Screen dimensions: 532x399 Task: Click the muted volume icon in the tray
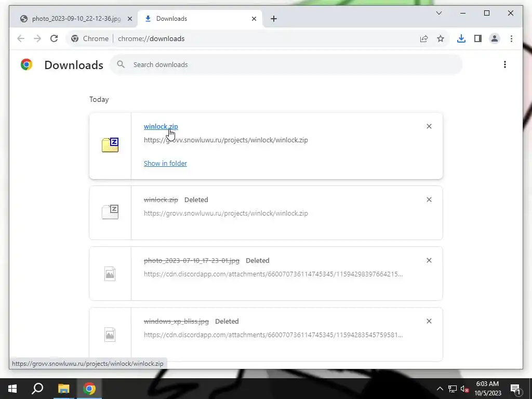(464, 389)
